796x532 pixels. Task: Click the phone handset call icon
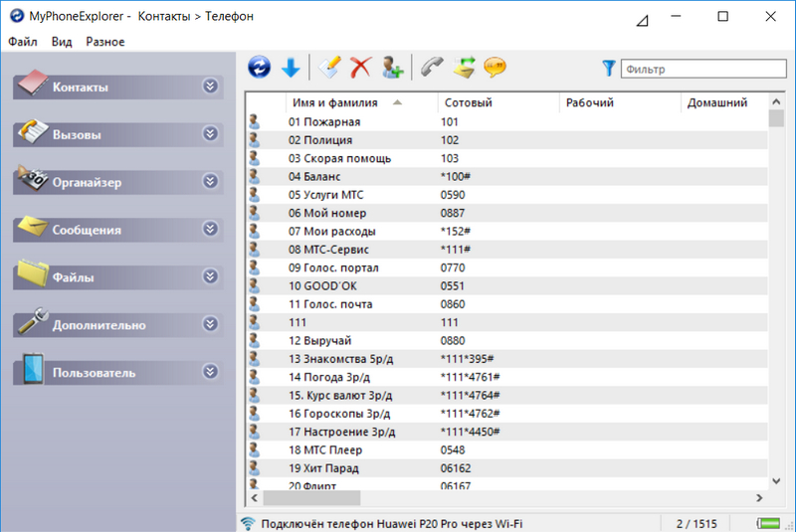432,68
